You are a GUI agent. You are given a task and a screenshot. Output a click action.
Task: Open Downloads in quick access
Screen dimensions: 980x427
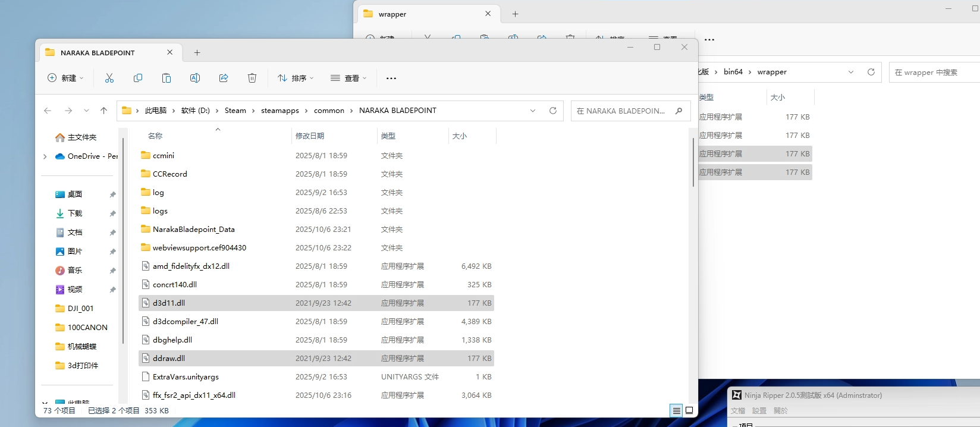click(x=69, y=213)
